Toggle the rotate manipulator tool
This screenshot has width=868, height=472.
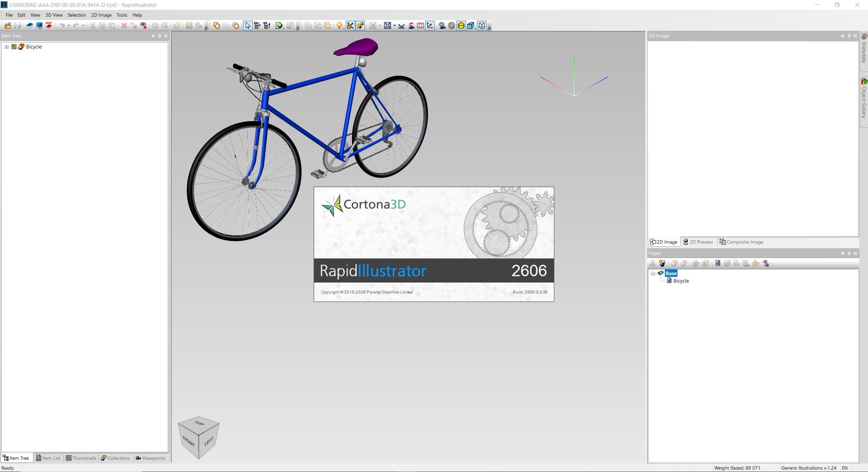360,25
